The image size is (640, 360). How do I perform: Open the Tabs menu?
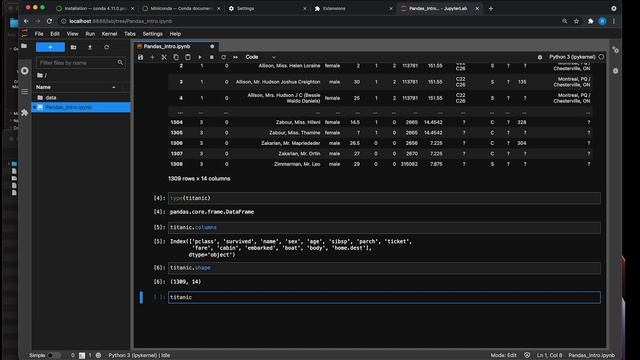tap(130, 34)
